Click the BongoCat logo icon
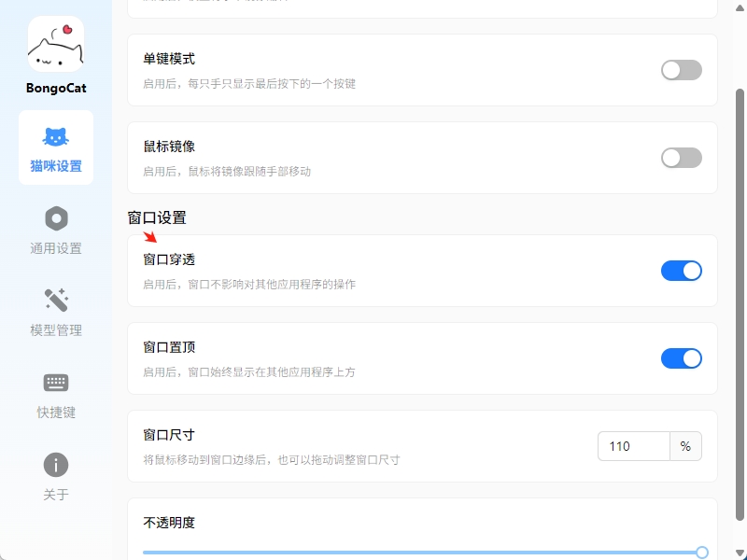This screenshot has height=560, width=747. pyautogui.click(x=56, y=44)
